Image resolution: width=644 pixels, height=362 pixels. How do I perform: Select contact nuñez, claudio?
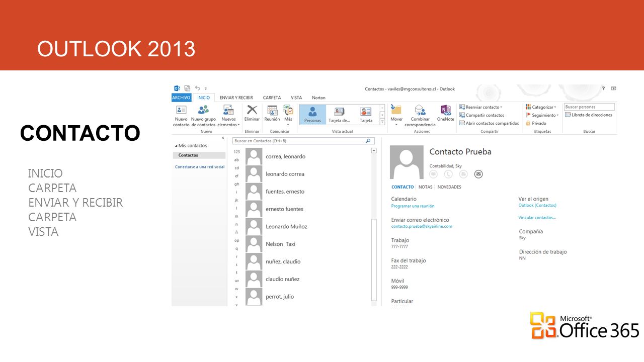pyautogui.click(x=307, y=261)
